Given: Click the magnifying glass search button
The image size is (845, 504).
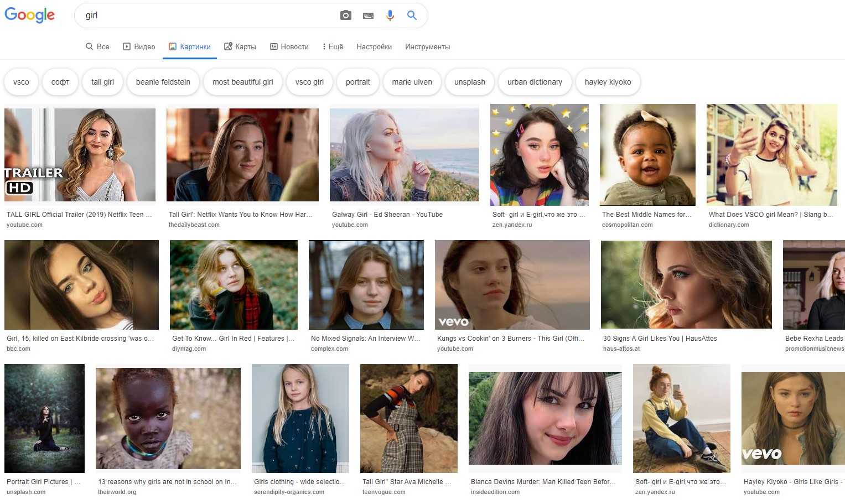Looking at the screenshot, I should [412, 15].
